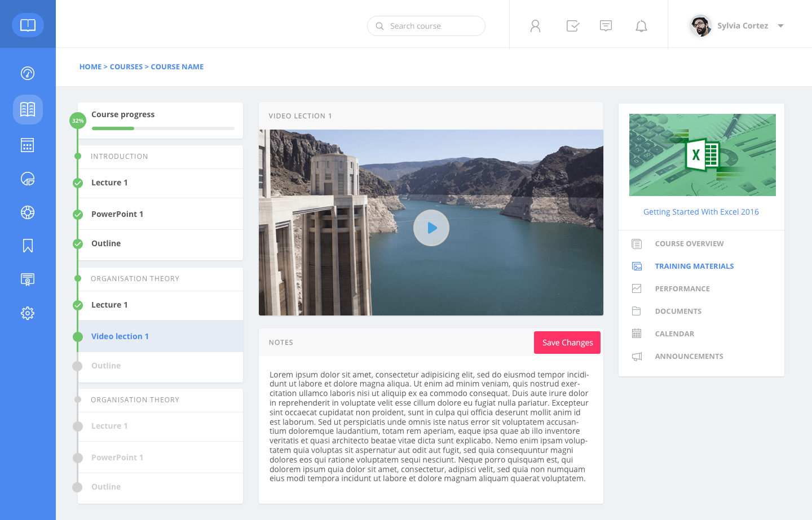812x520 pixels.
Task: Click the Save Changes button
Action: [567, 343]
